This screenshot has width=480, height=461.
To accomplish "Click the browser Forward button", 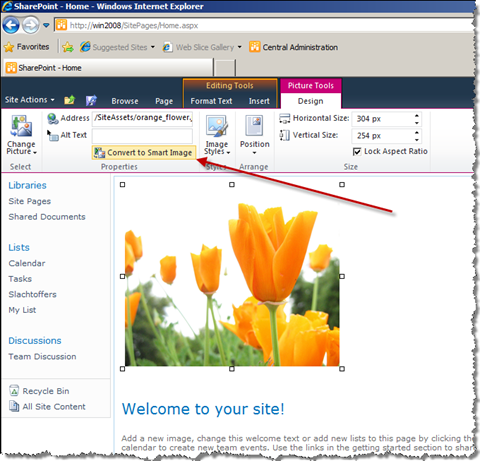I will point(31,25).
